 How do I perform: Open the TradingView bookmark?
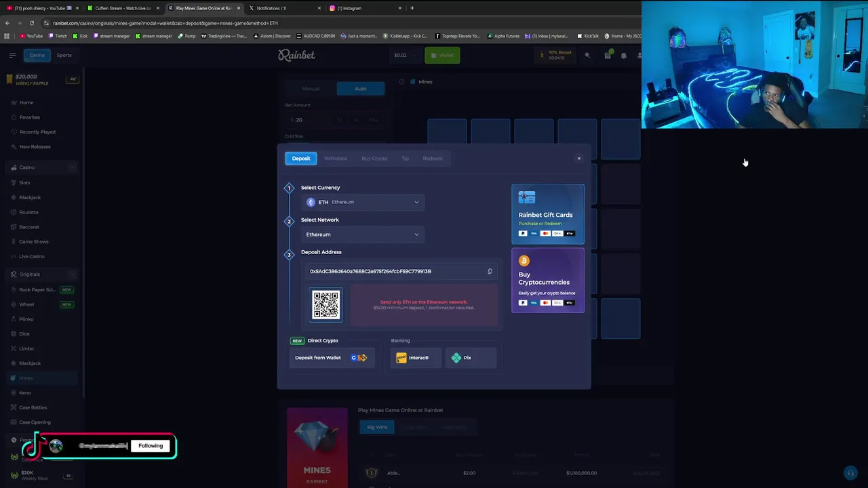coord(224,36)
